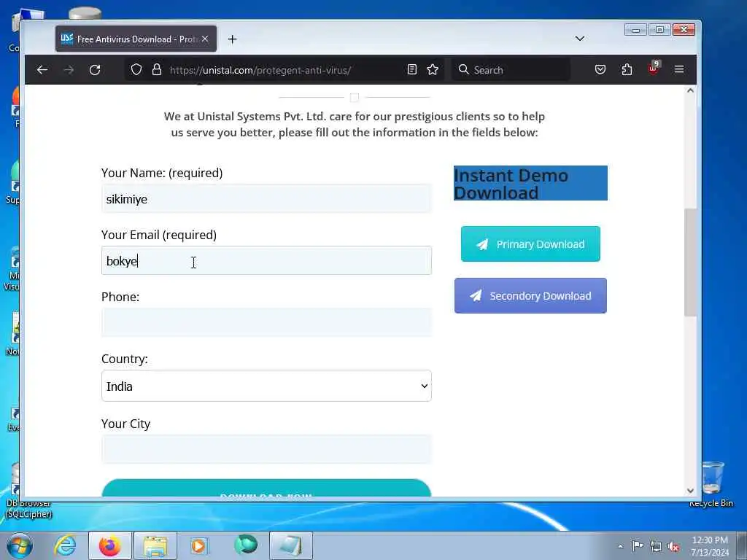Open Save to Pocket icon
Image resolution: width=747 pixels, height=560 pixels.
pos(600,70)
